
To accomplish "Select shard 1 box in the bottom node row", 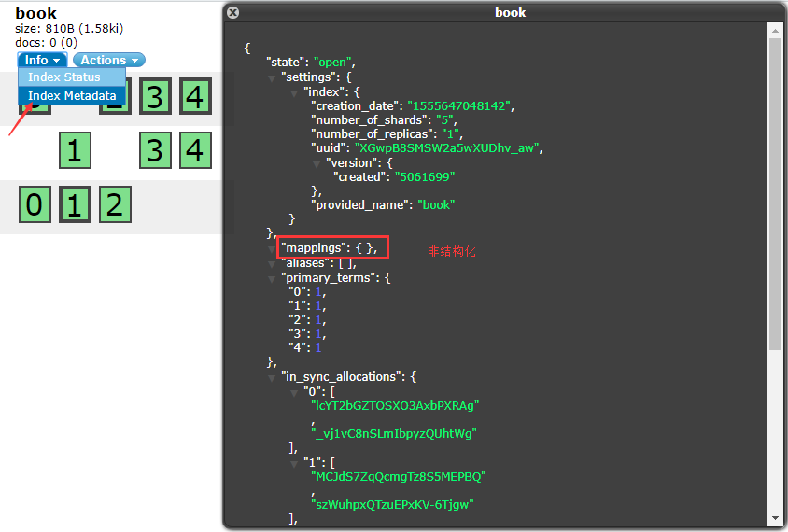I will pos(75,204).
